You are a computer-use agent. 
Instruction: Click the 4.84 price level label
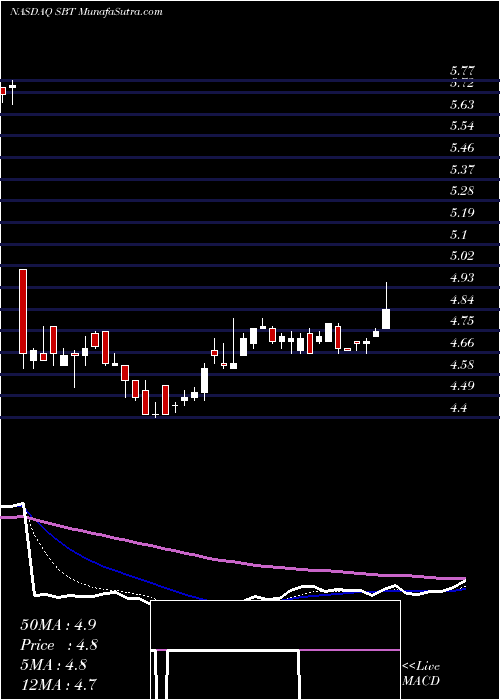(x=462, y=300)
